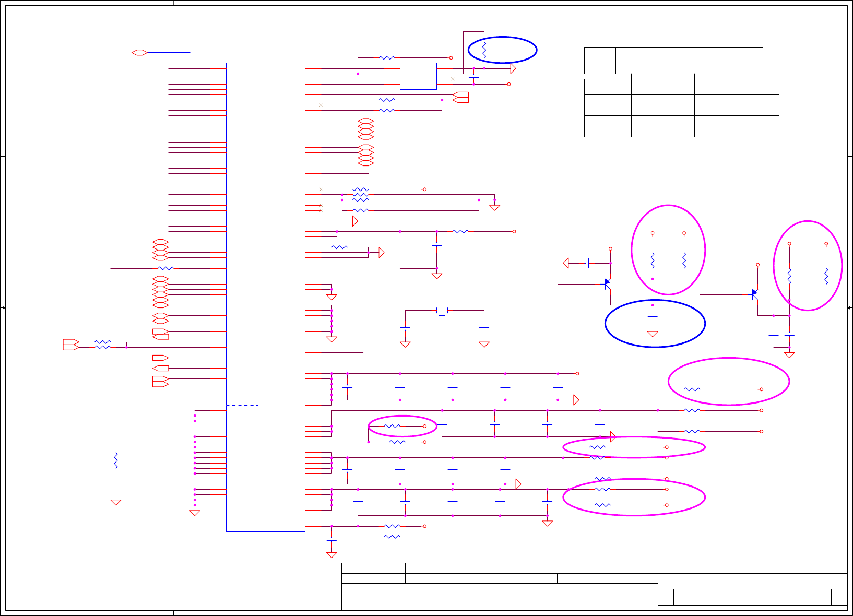This screenshot has width=853, height=616.
Task: Select the thick blue bus line
Action: 169,52
